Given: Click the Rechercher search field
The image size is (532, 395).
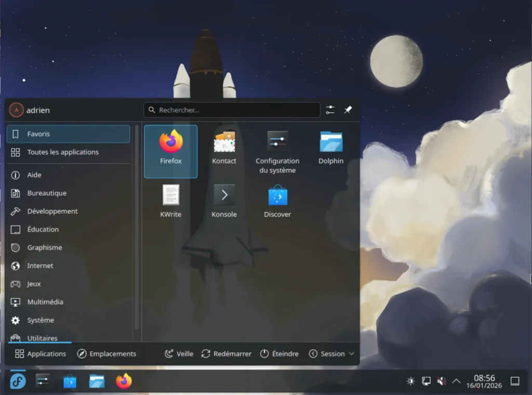Looking at the screenshot, I should tap(232, 110).
